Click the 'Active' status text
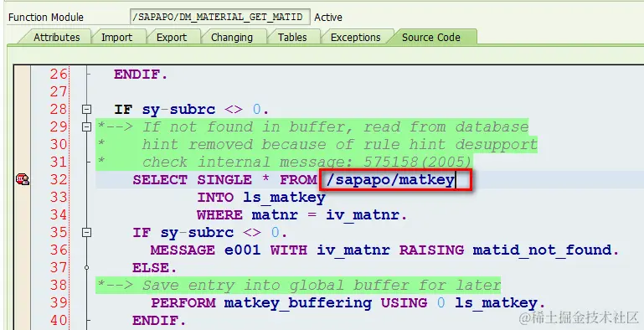The image size is (644, 330). tap(328, 18)
